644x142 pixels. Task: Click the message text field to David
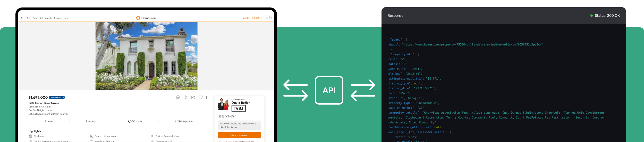click(239, 125)
